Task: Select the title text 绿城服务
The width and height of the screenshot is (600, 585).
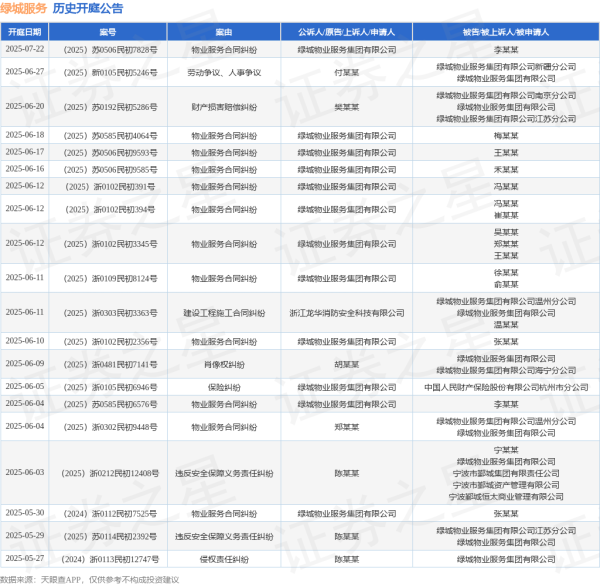Action: click(23, 8)
